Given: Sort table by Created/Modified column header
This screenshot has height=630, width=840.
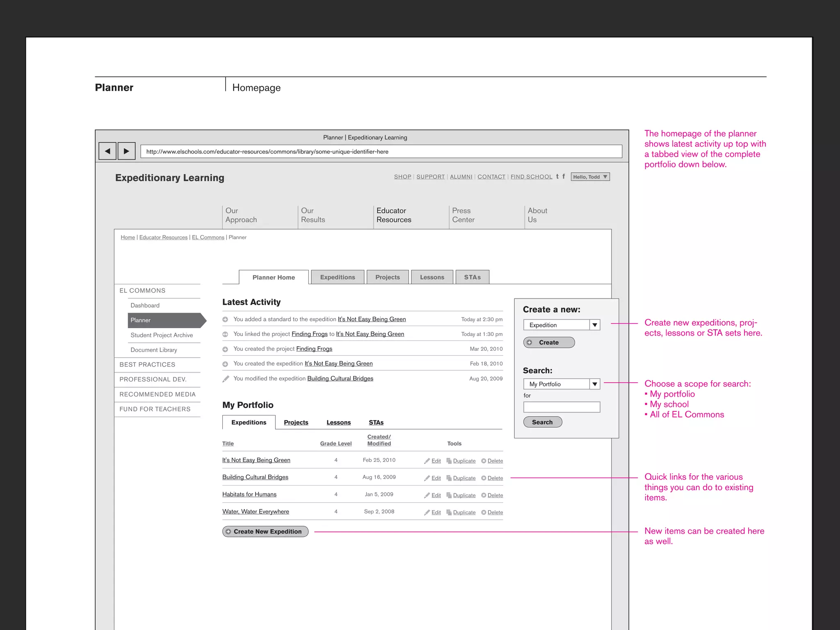Looking at the screenshot, I should (x=379, y=440).
